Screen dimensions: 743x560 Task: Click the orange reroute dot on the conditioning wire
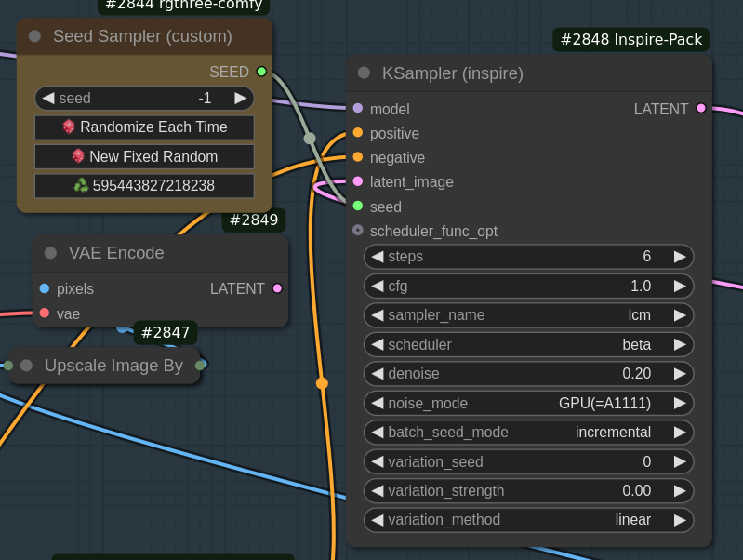[322, 383]
